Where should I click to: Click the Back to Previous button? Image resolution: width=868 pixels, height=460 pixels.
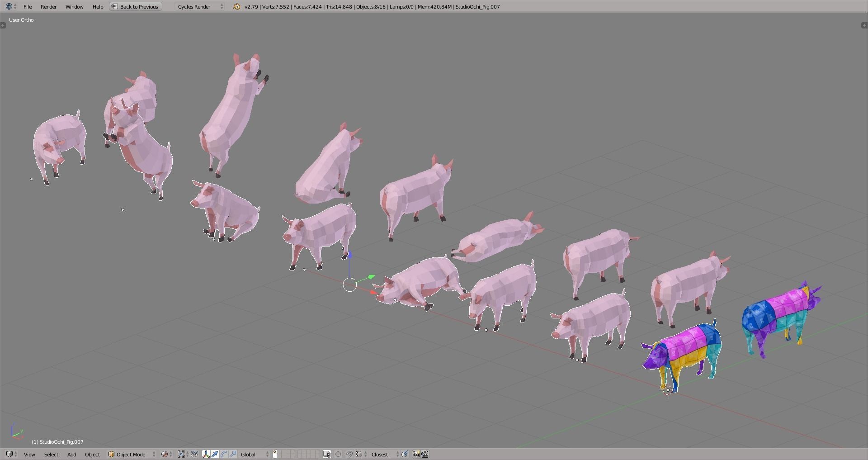coord(136,6)
